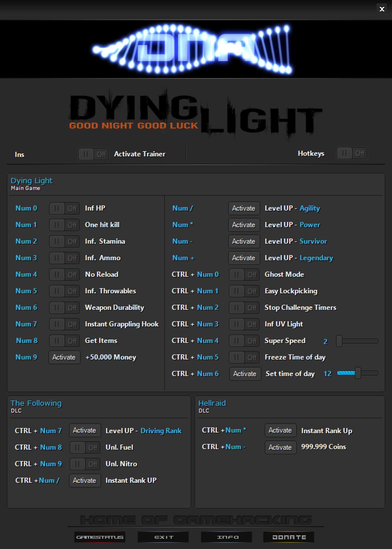Screen dimensions: 392x549
Task: Toggle Weapon Durability cheat
Action: coord(64,308)
